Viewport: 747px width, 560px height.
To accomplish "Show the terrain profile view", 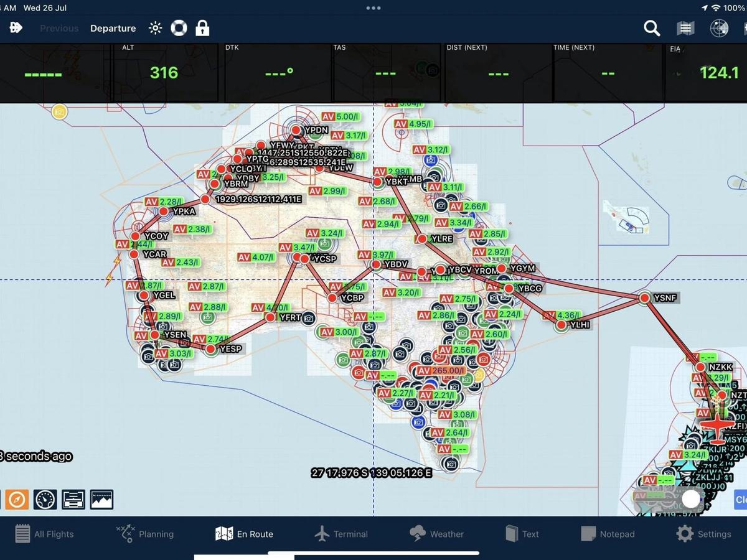I will tap(101, 499).
